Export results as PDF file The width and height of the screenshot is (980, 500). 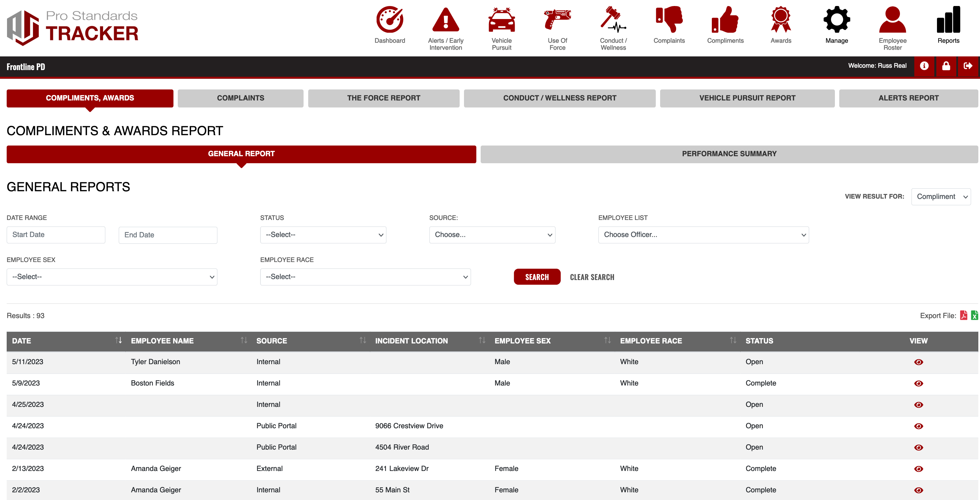(x=963, y=315)
